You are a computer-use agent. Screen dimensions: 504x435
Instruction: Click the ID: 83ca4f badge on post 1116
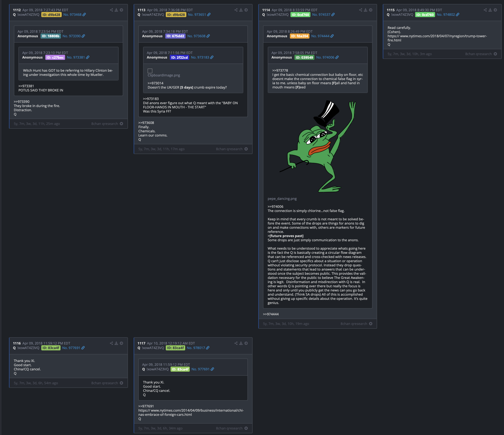pos(51,348)
